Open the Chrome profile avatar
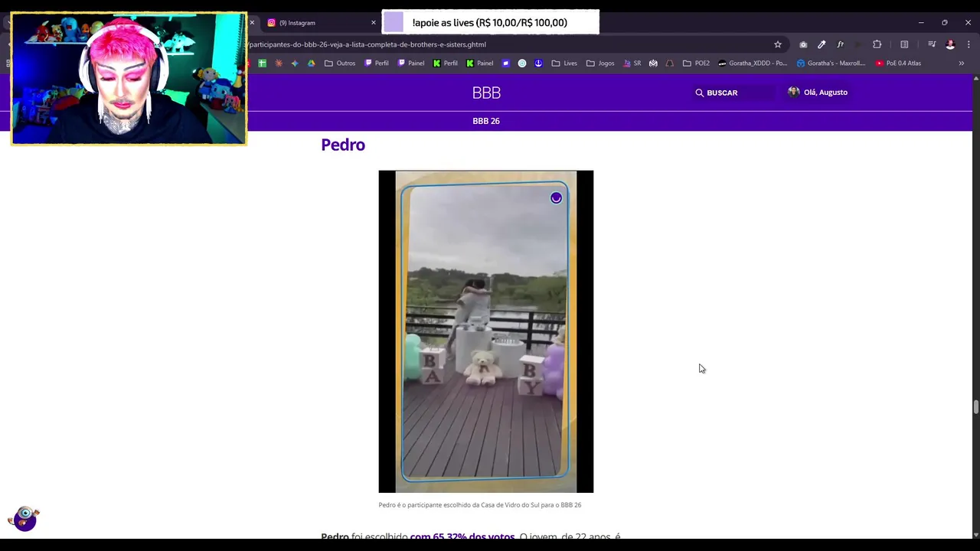This screenshot has width=980, height=551. coord(950,44)
